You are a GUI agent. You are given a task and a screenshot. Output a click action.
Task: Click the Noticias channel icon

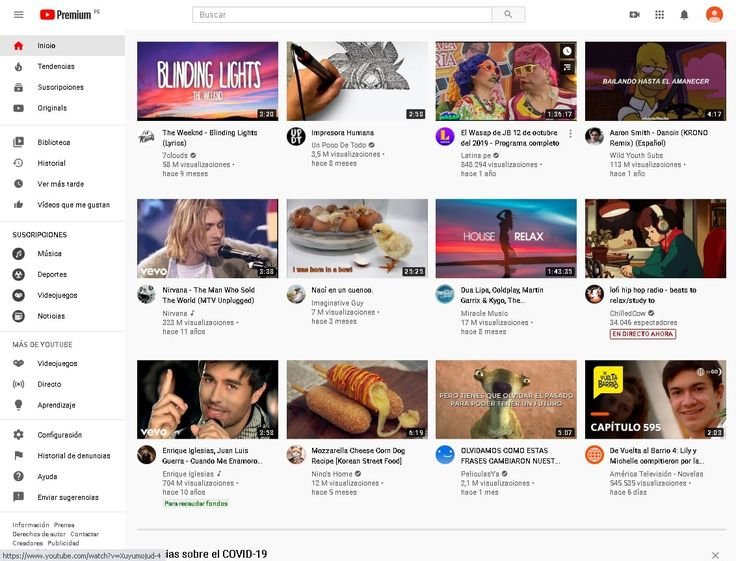[x=18, y=316]
